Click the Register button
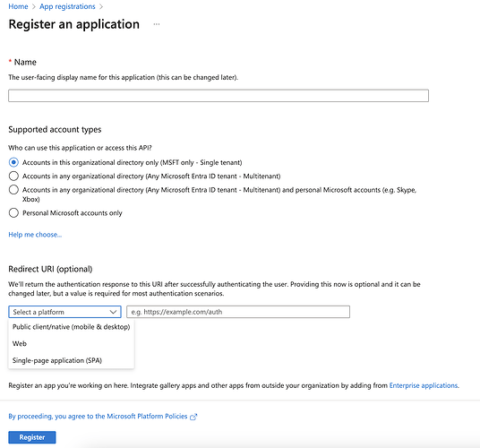The height and width of the screenshot is (448, 480). [x=32, y=437]
